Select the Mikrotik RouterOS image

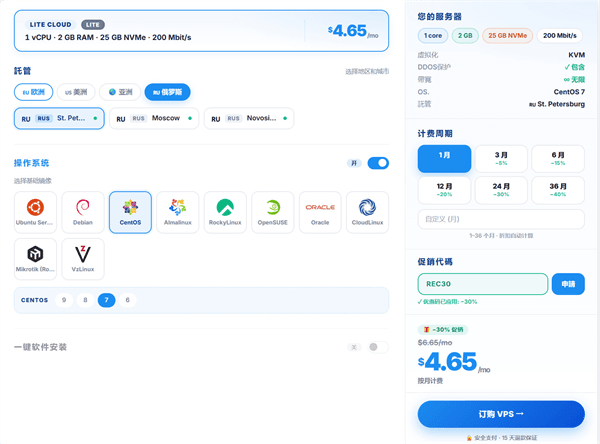(35, 259)
